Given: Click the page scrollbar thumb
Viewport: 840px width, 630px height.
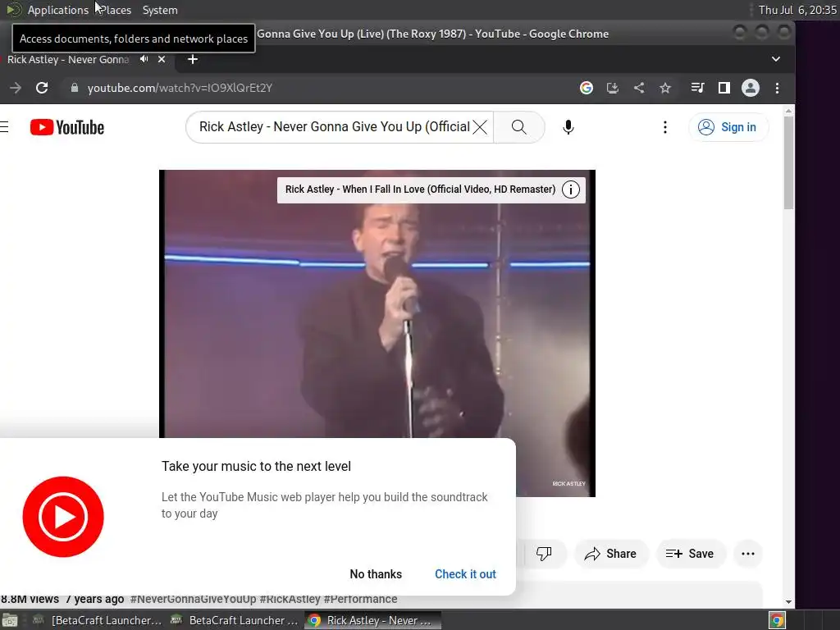Looking at the screenshot, I should pyautogui.click(x=788, y=162).
